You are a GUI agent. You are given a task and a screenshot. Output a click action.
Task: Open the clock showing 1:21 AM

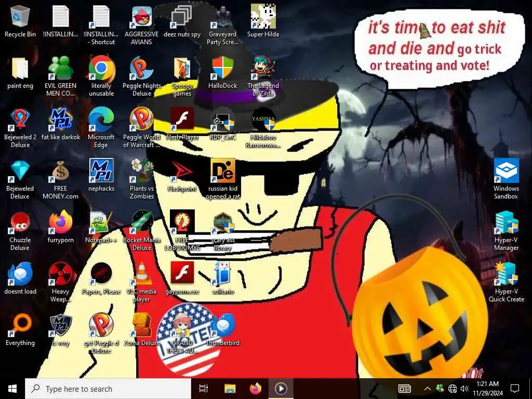coord(487,389)
